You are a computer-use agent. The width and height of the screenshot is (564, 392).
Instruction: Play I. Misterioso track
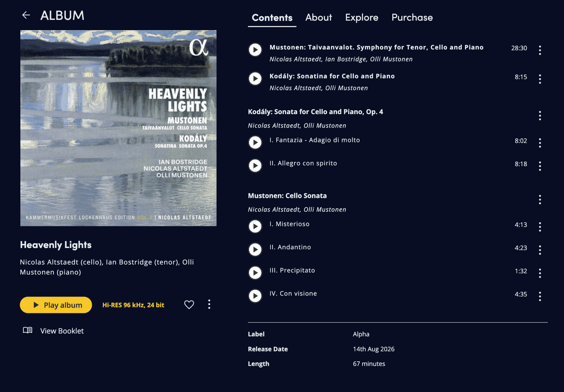pyautogui.click(x=255, y=226)
